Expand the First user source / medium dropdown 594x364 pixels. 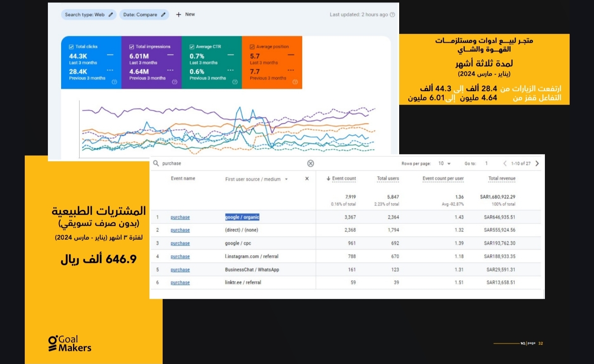[x=286, y=179]
